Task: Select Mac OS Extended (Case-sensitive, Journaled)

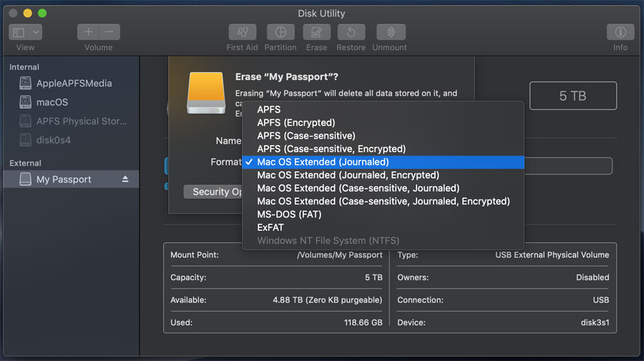Action: (384, 188)
